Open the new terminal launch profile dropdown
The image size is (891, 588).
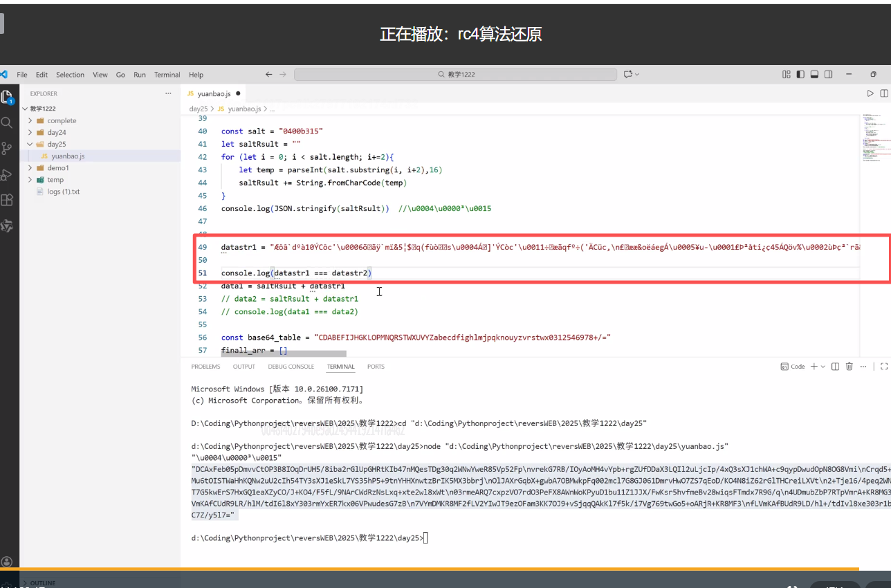(x=823, y=367)
